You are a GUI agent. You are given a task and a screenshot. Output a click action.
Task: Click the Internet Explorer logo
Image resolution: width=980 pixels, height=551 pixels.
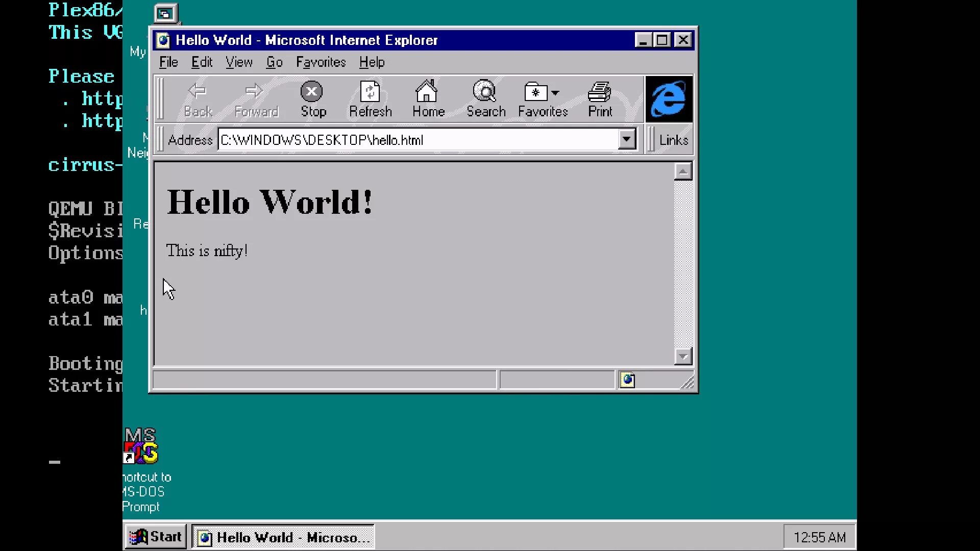pos(669,99)
